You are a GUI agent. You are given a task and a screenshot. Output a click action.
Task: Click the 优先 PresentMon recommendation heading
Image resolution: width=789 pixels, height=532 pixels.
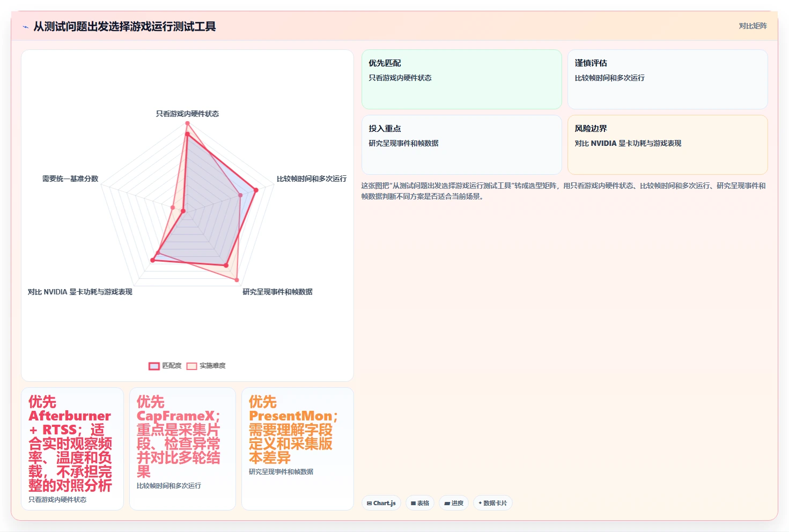(x=293, y=430)
